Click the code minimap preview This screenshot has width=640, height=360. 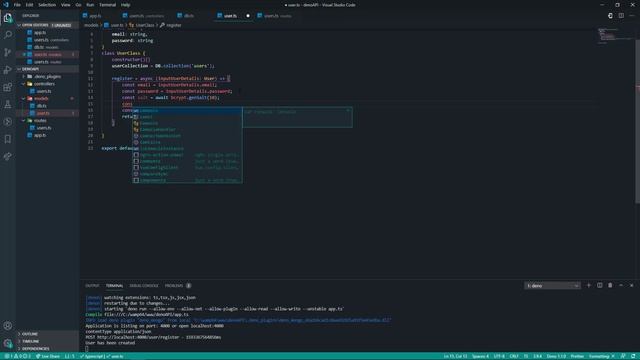tap(615, 36)
